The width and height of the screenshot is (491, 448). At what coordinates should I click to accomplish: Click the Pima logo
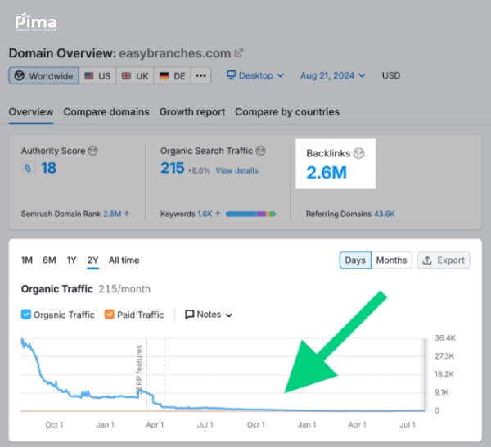tap(36, 21)
